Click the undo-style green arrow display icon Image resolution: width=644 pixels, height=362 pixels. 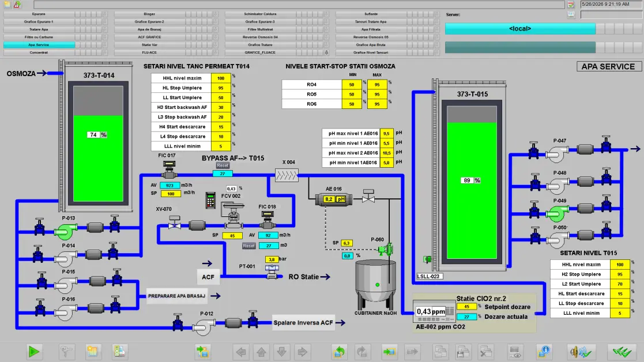pos(340,352)
